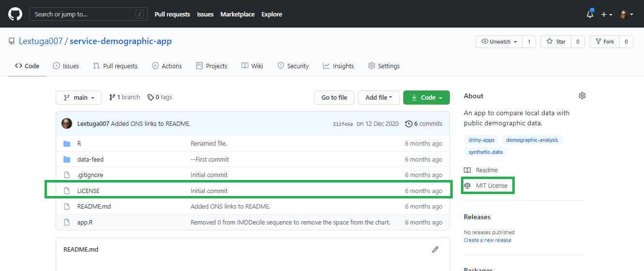Open the LICENSE file
Image resolution: width=644 pixels, height=271 pixels.
click(x=89, y=191)
